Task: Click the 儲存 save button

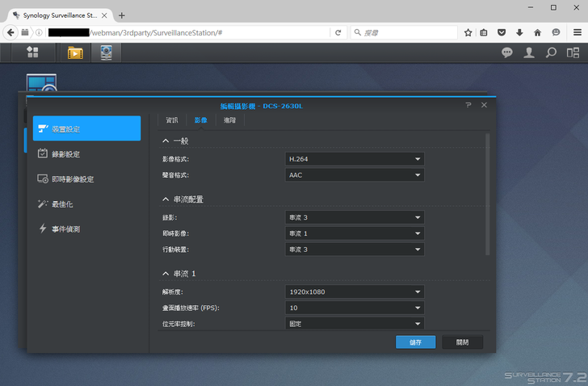Action: (x=415, y=342)
